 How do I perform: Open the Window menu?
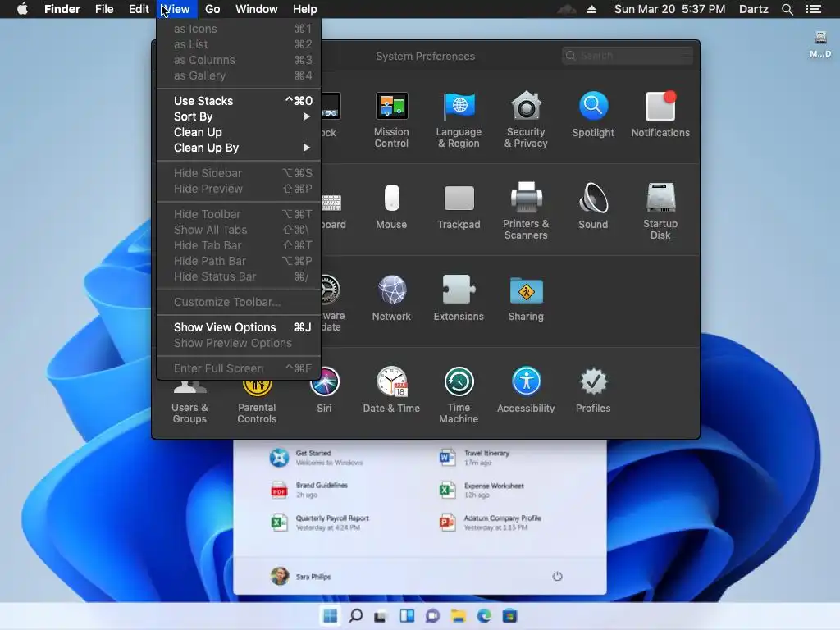click(x=257, y=9)
